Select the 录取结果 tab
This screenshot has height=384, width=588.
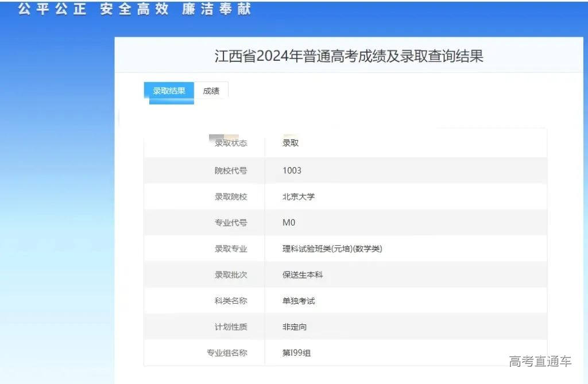[168, 91]
